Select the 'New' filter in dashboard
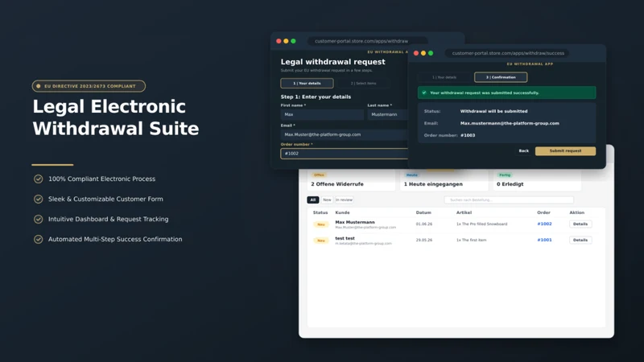The height and width of the screenshot is (362, 644). coord(327,200)
